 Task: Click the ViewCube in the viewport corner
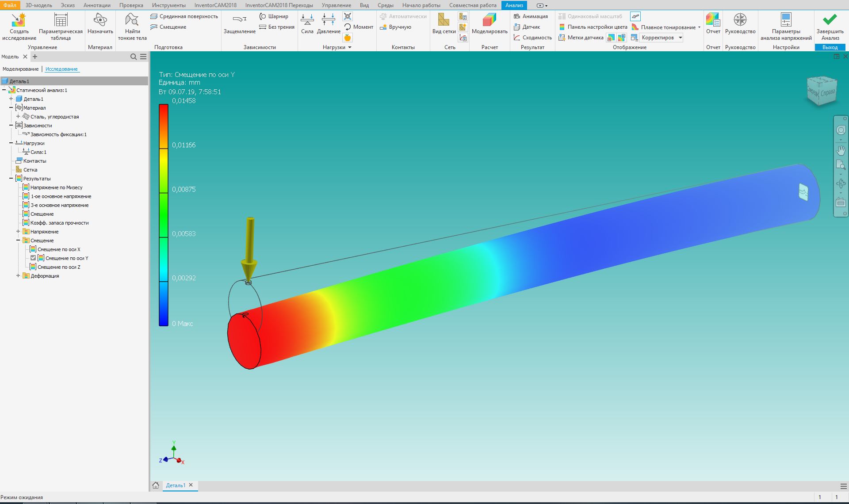pyautogui.click(x=822, y=92)
